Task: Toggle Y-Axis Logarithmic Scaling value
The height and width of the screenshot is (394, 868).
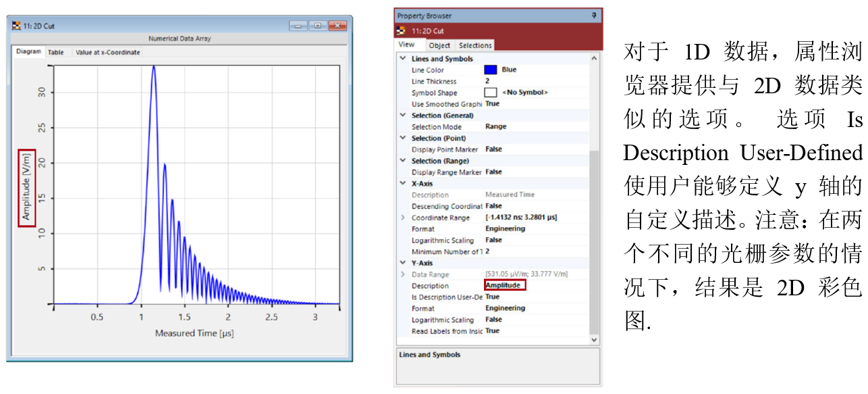Action: [493, 320]
